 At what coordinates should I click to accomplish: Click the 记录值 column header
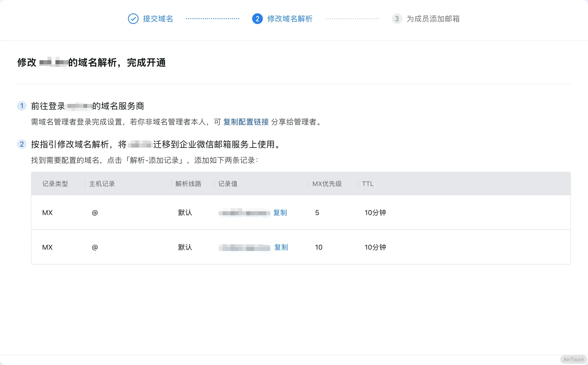pyautogui.click(x=228, y=184)
